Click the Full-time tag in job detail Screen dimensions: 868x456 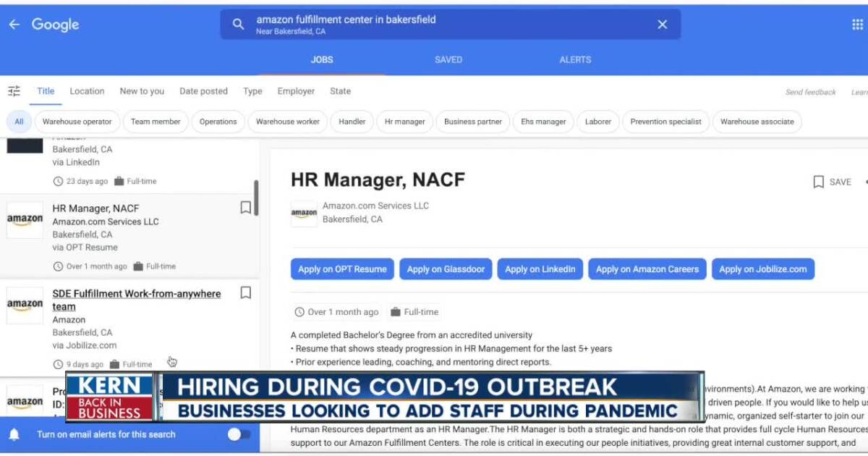coord(414,312)
